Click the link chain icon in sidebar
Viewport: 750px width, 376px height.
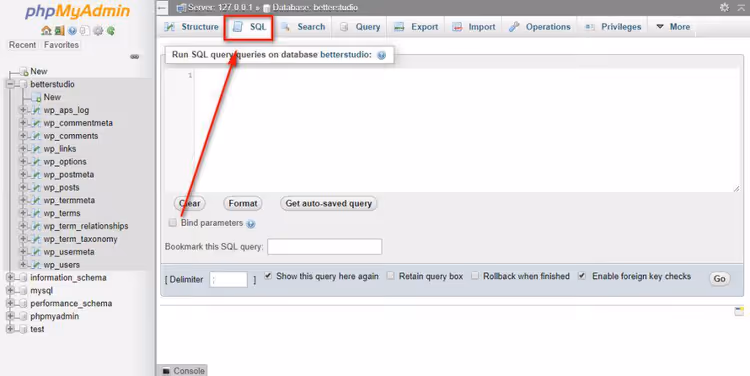coord(135,56)
